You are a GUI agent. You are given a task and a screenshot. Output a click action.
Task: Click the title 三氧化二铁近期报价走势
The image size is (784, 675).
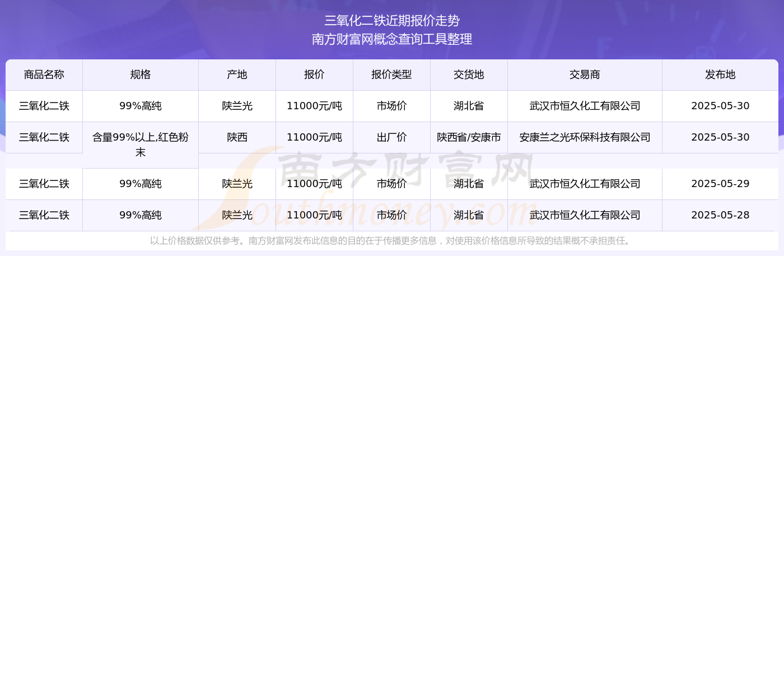[392, 21]
